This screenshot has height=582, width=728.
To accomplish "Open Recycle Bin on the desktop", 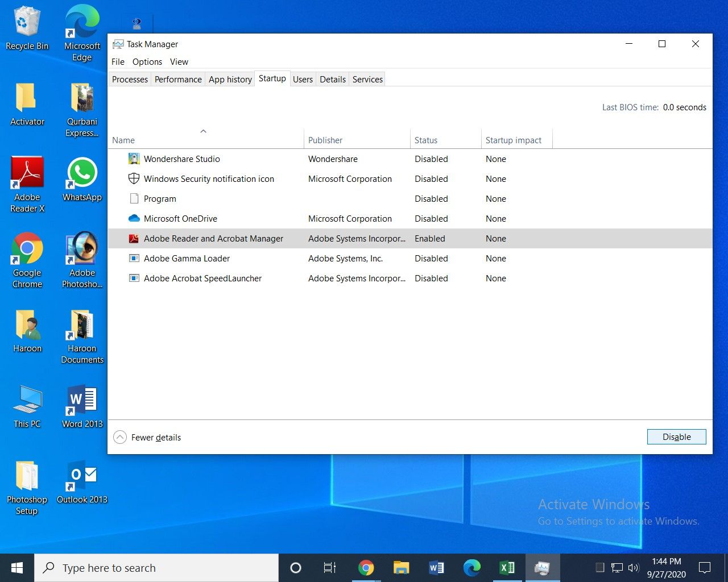I will point(27,28).
